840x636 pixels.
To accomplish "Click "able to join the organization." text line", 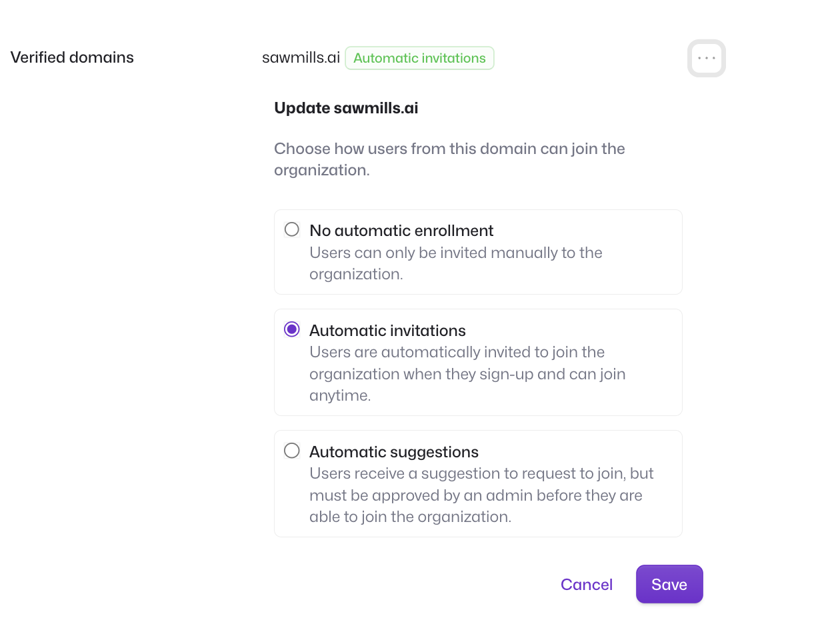I will [410, 517].
